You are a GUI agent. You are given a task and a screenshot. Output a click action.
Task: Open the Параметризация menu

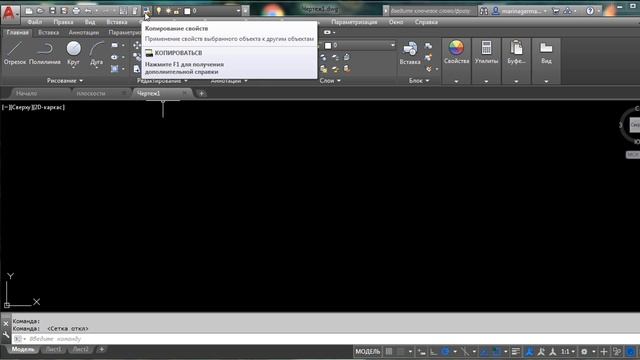(x=354, y=22)
